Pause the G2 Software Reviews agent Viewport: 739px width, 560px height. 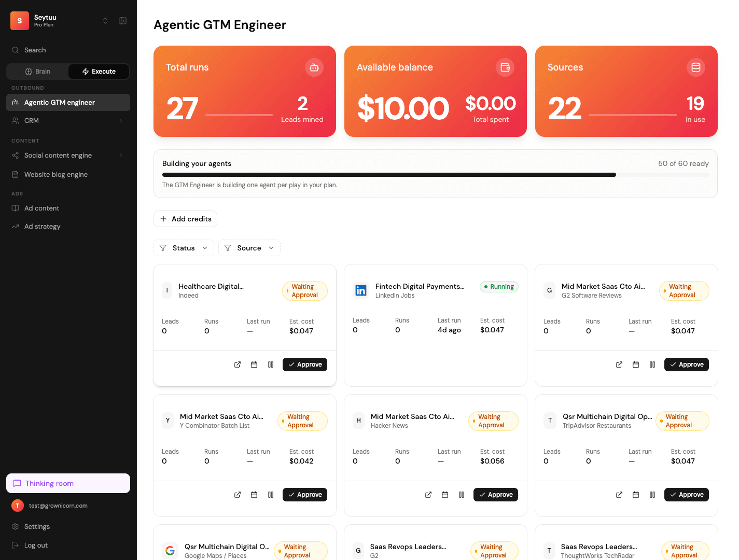[652, 365]
